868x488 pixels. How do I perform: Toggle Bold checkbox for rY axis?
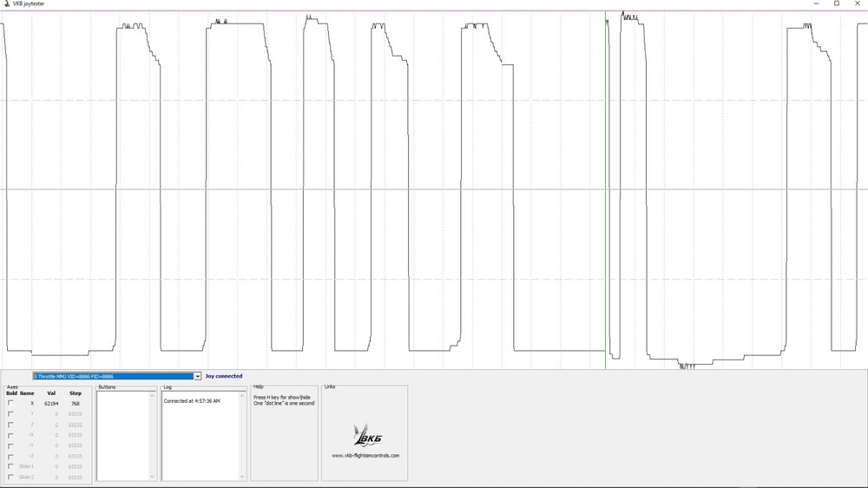click(x=10, y=445)
